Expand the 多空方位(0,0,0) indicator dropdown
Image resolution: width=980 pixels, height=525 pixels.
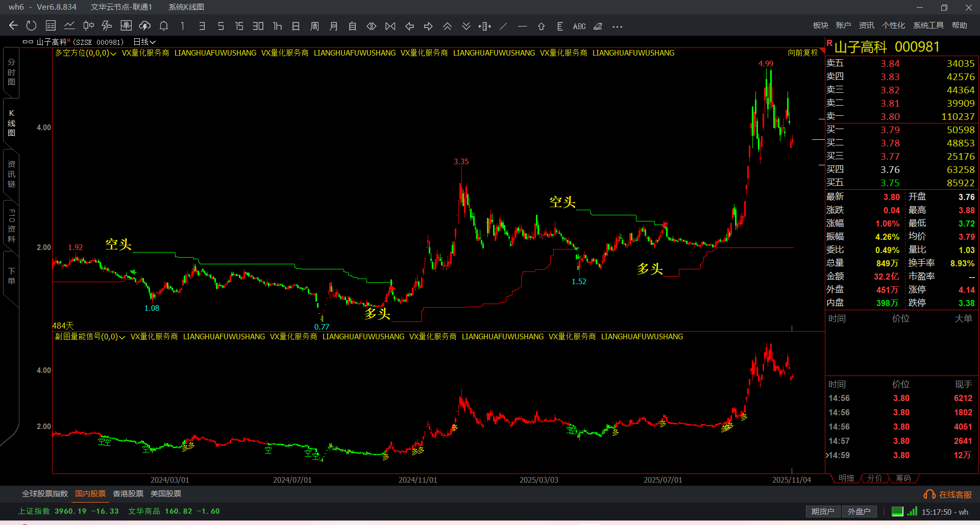click(86, 53)
